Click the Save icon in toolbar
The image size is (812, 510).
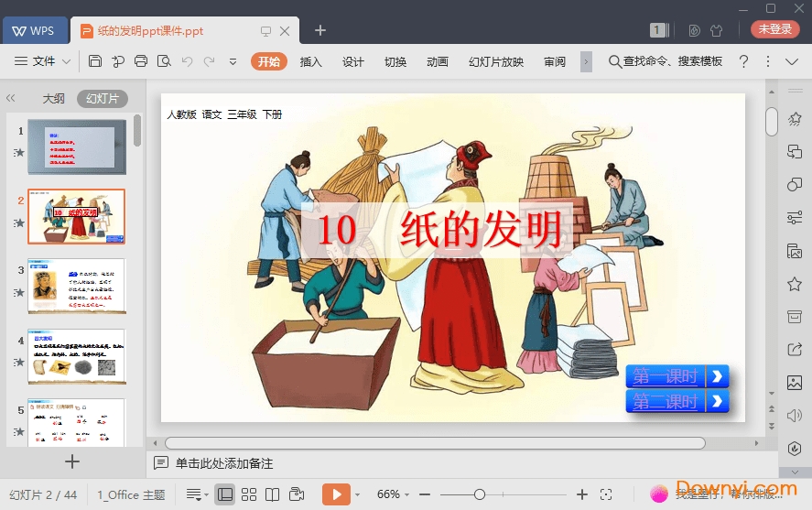95,61
